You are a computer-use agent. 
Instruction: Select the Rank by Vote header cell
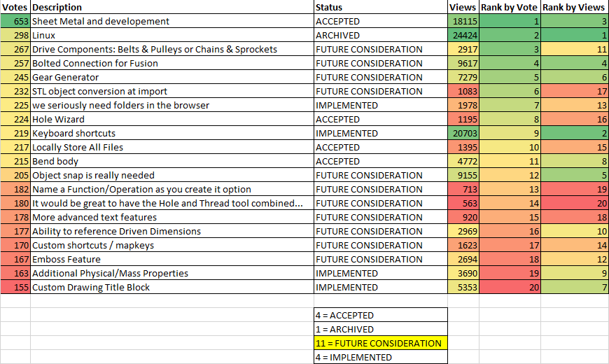[510, 7]
